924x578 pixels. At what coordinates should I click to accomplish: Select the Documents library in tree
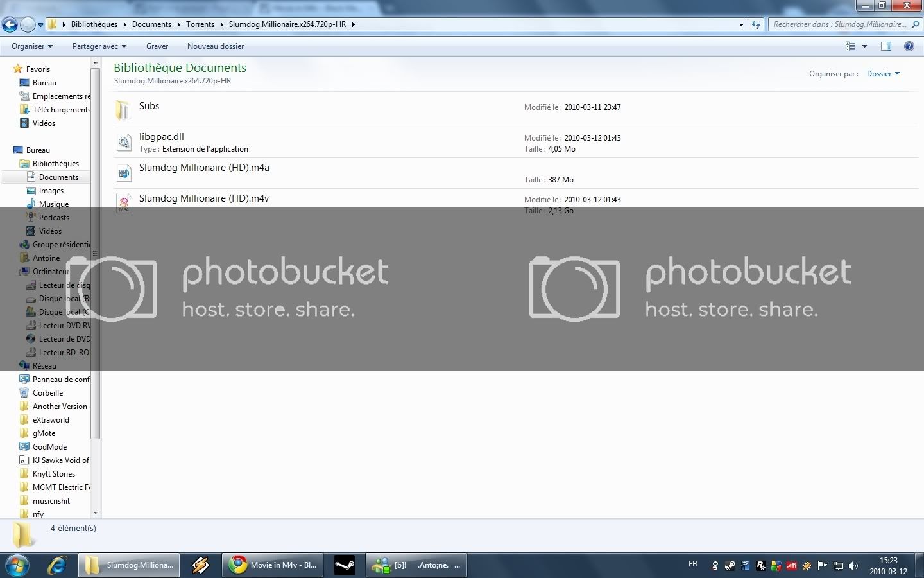(58, 177)
